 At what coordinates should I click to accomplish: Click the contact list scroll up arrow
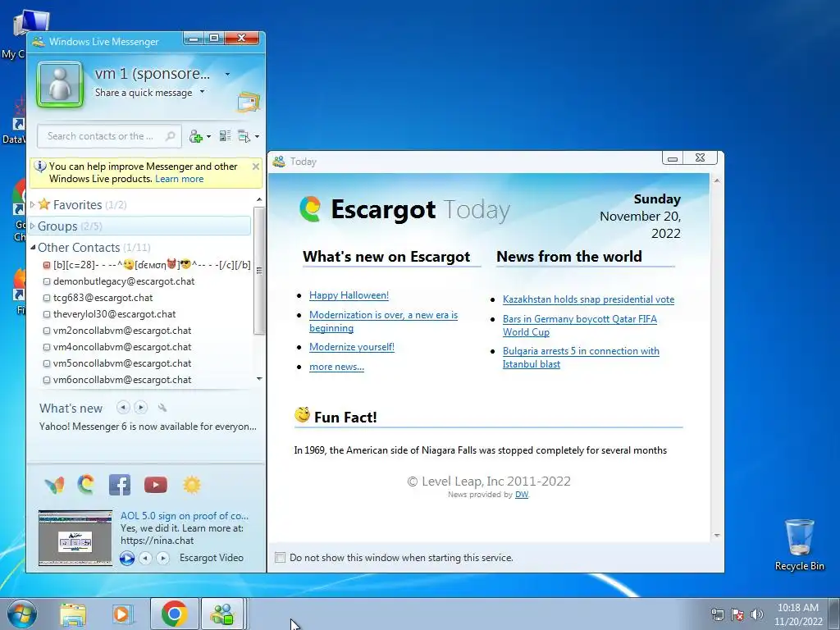pyautogui.click(x=259, y=199)
